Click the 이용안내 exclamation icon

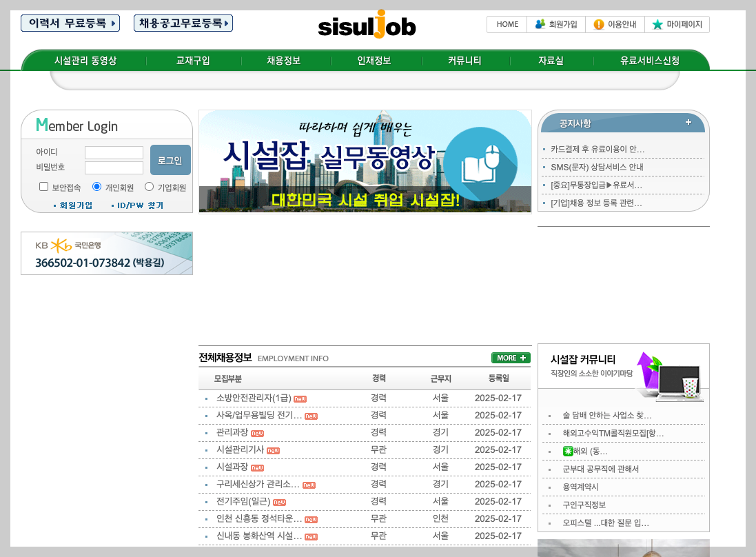tap(598, 24)
